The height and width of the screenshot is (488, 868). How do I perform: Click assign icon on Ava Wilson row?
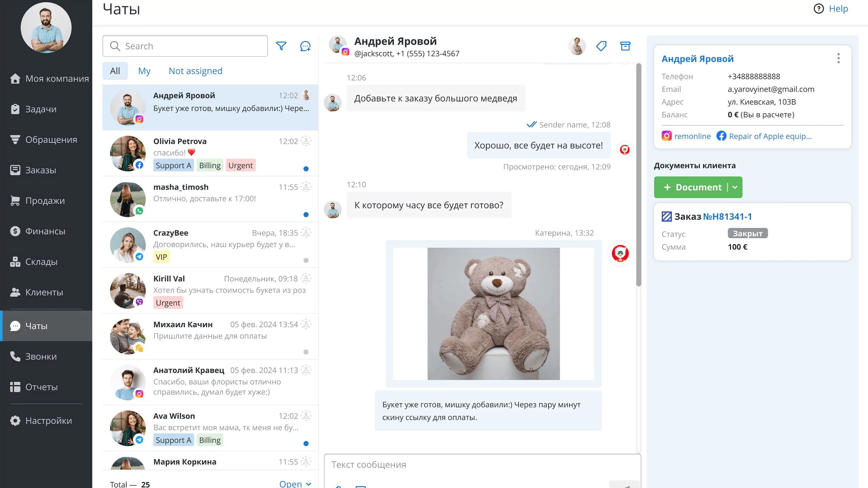(x=306, y=415)
